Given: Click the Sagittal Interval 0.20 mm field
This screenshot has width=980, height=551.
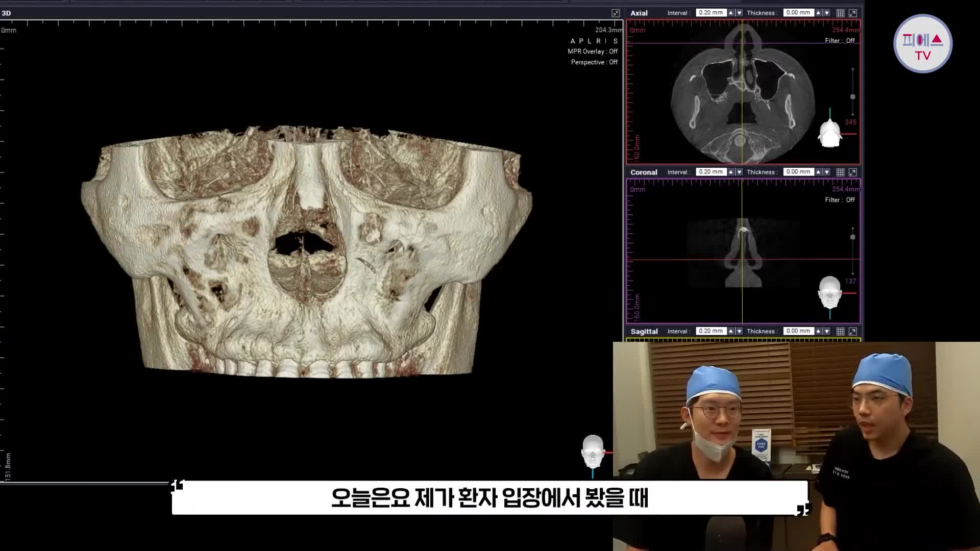Looking at the screenshot, I should (711, 331).
